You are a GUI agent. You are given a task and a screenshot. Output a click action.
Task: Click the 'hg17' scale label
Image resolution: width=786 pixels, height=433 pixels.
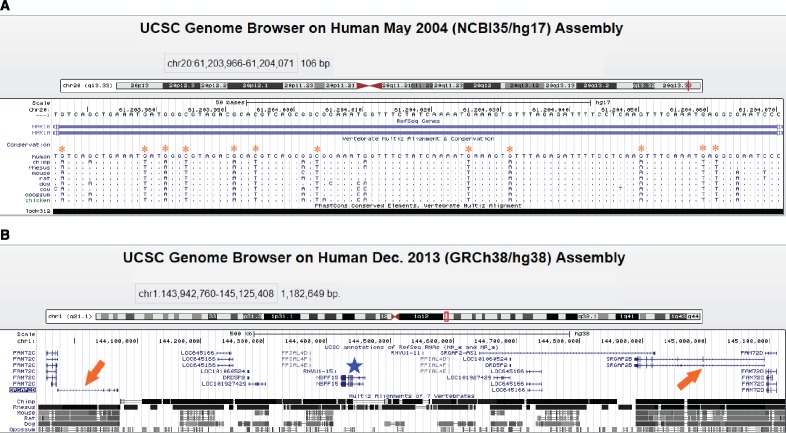tap(602, 102)
